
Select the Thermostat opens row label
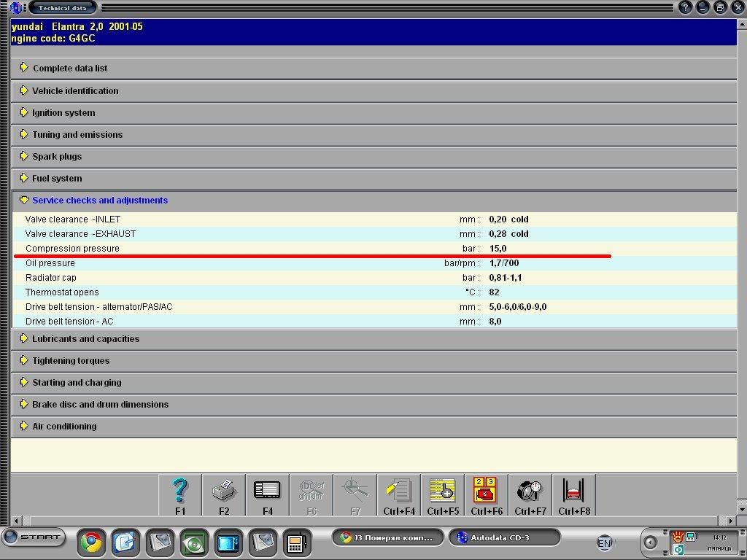coord(62,292)
